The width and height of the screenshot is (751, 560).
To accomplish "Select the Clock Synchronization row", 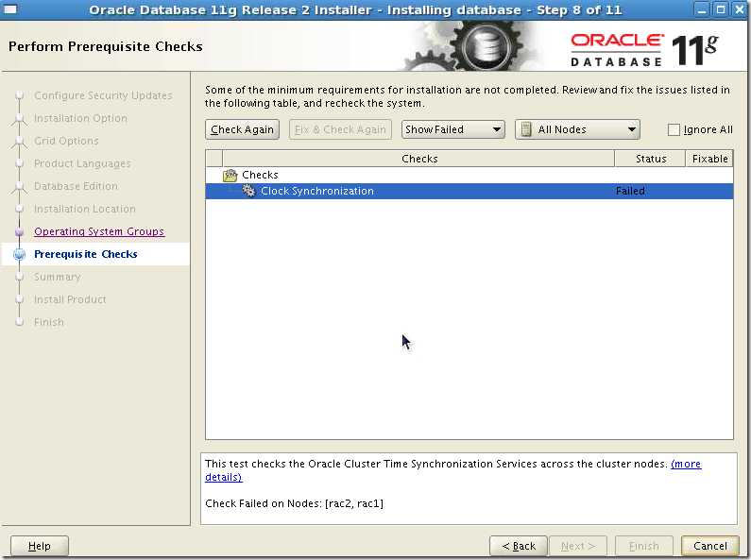I will coord(469,191).
